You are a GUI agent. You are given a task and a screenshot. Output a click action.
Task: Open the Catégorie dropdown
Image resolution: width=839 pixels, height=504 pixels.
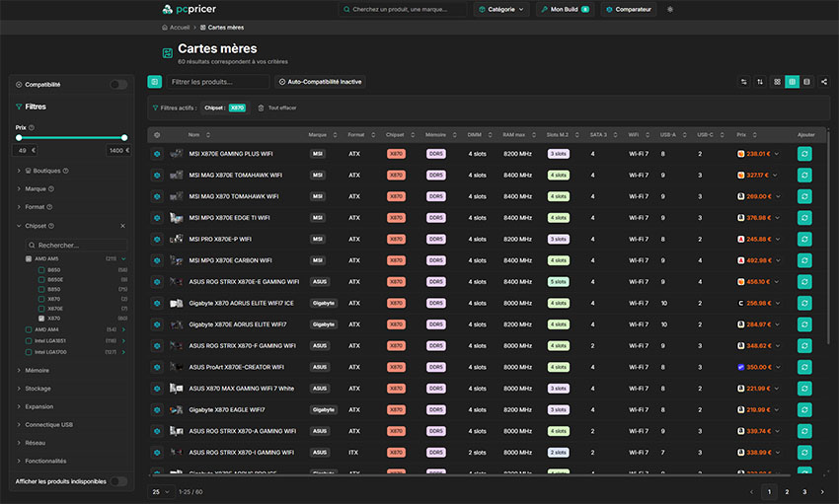(x=501, y=10)
